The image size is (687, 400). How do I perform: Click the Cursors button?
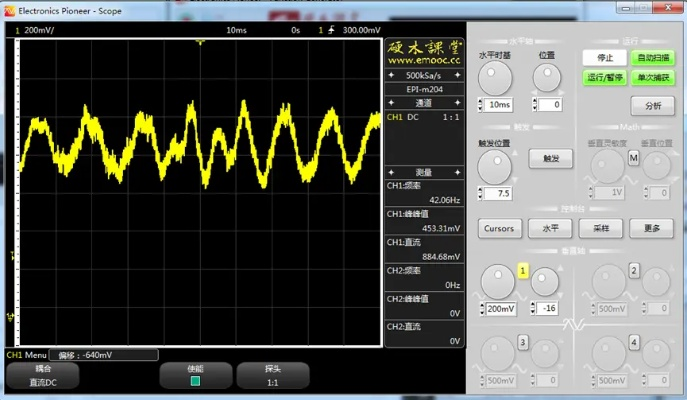[x=498, y=228]
